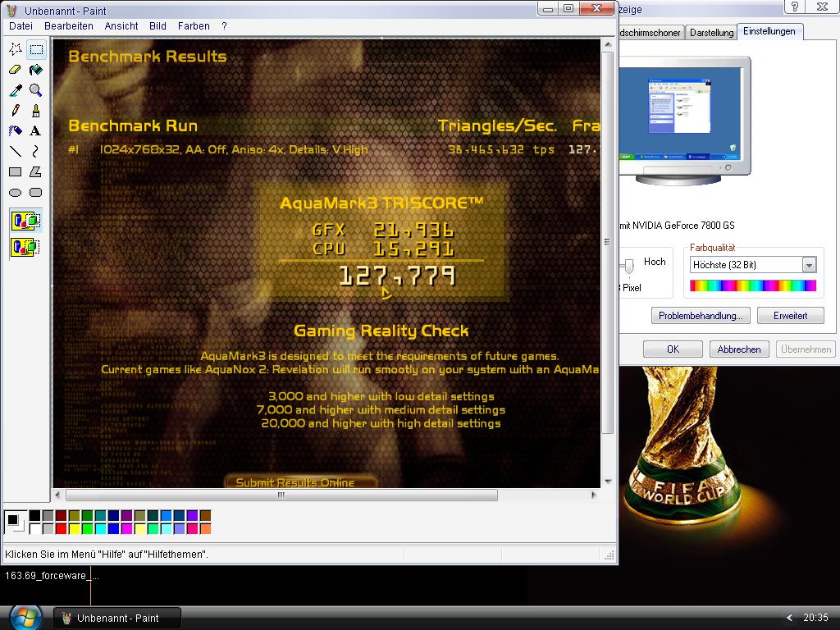Select the Magnifier tool
Viewport: 840px width, 630px height.
(36, 90)
